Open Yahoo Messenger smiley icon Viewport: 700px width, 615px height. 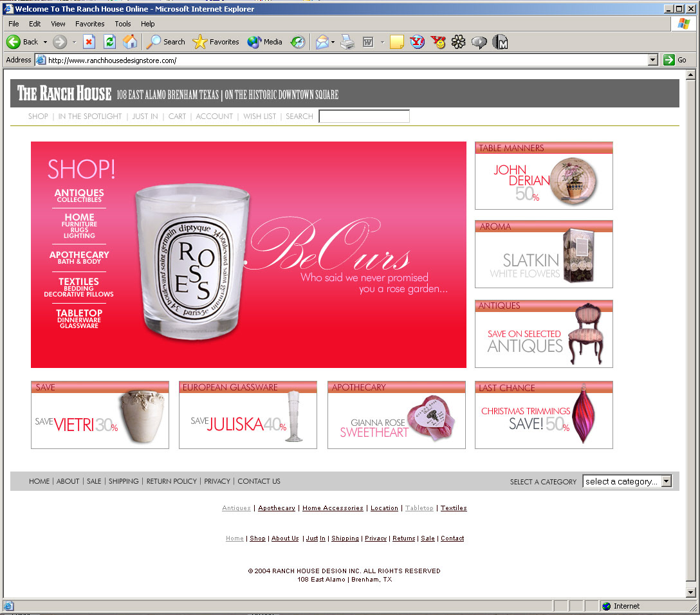[x=438, y=42]
